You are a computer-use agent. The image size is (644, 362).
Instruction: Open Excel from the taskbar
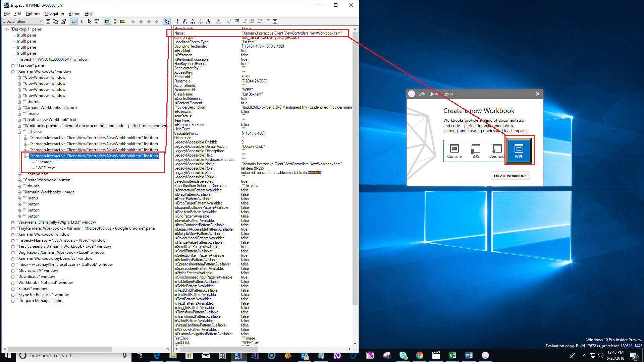pyautogui.click(x=452, y=355)
